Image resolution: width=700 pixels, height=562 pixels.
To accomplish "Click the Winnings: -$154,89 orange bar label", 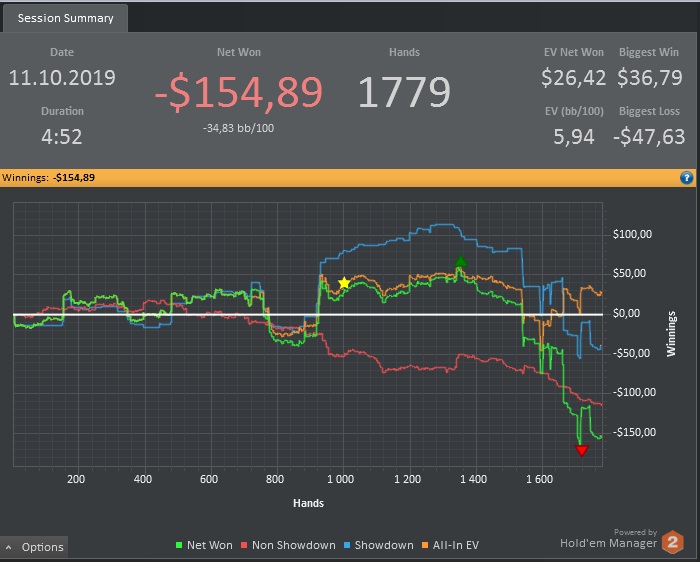I will tap(48, 178).
